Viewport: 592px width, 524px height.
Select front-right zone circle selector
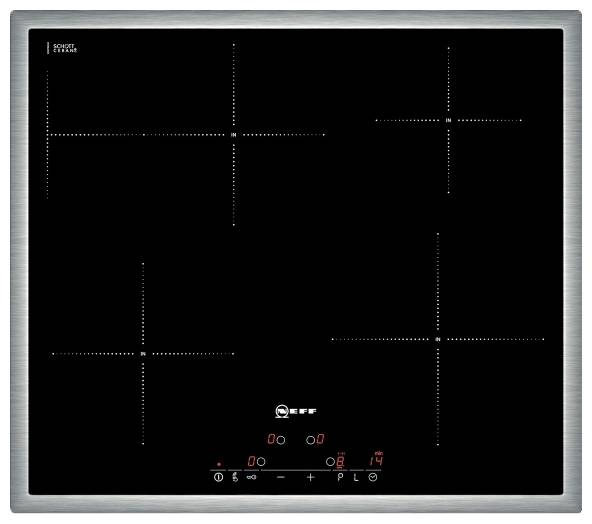tap(330, 461)
